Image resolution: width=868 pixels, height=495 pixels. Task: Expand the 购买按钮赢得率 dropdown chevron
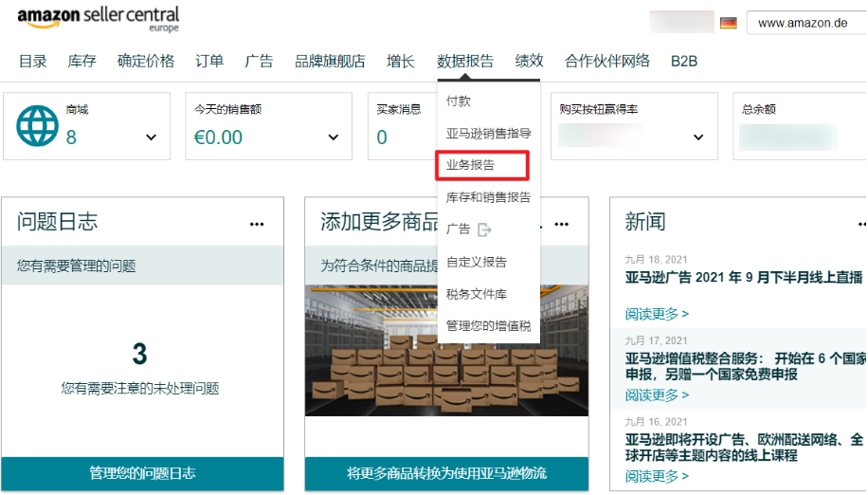[x=698, y=137]
